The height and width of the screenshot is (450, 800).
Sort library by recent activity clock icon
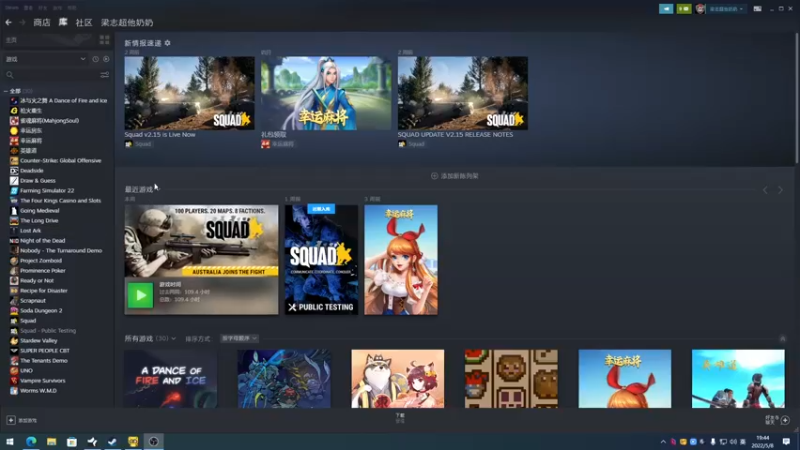click(x=95, y=59)
